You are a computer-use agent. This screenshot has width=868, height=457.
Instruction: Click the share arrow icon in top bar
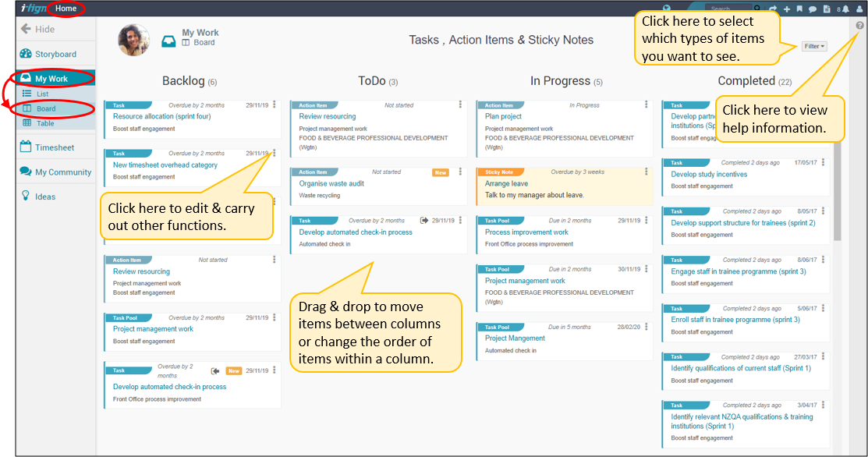774,9
